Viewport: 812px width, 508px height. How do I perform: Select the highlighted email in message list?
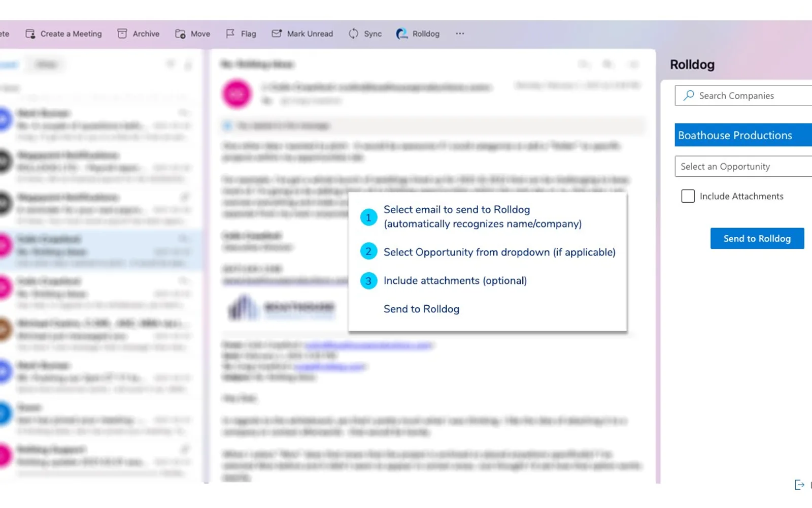(101, 249)
